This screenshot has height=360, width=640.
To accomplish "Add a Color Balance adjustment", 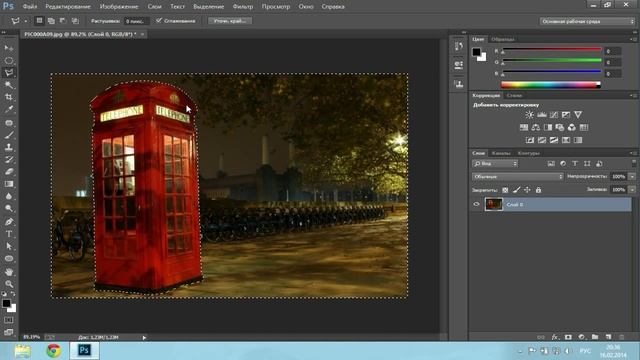I will 536,127.
